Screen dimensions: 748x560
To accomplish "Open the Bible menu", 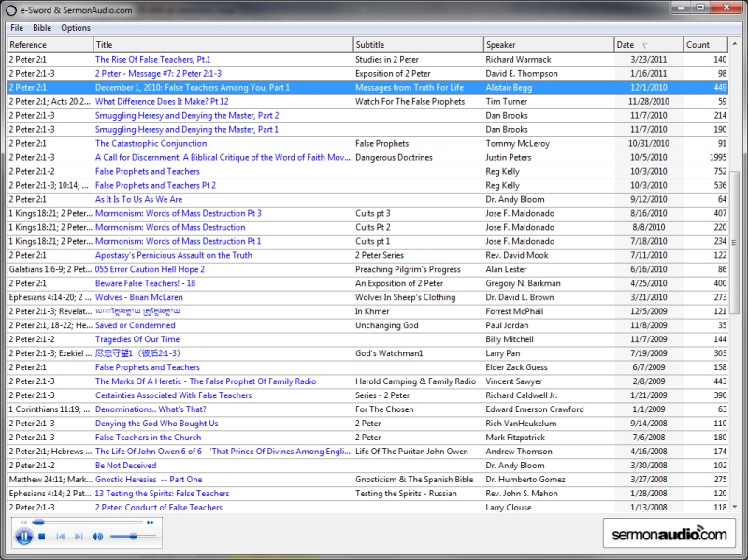I will (42, 28).
